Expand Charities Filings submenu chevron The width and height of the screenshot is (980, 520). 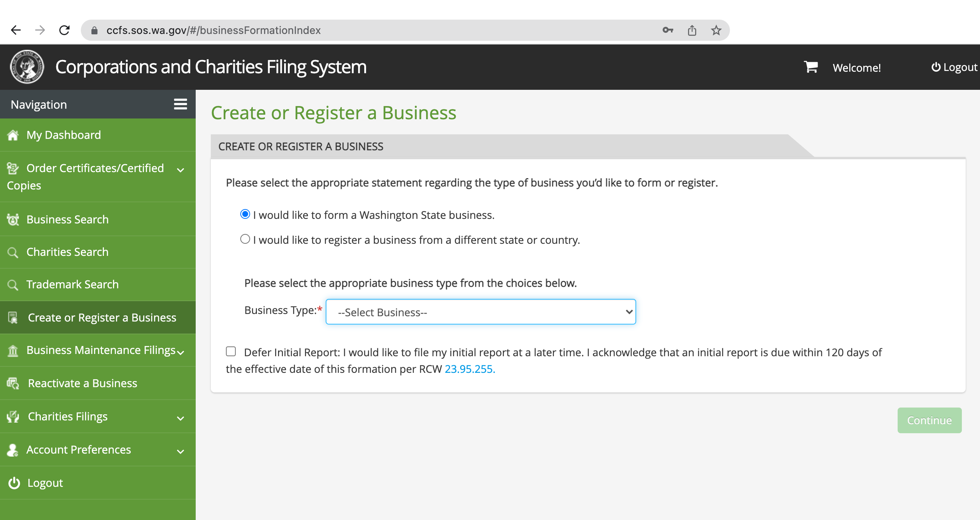click(x=181, y=418)
